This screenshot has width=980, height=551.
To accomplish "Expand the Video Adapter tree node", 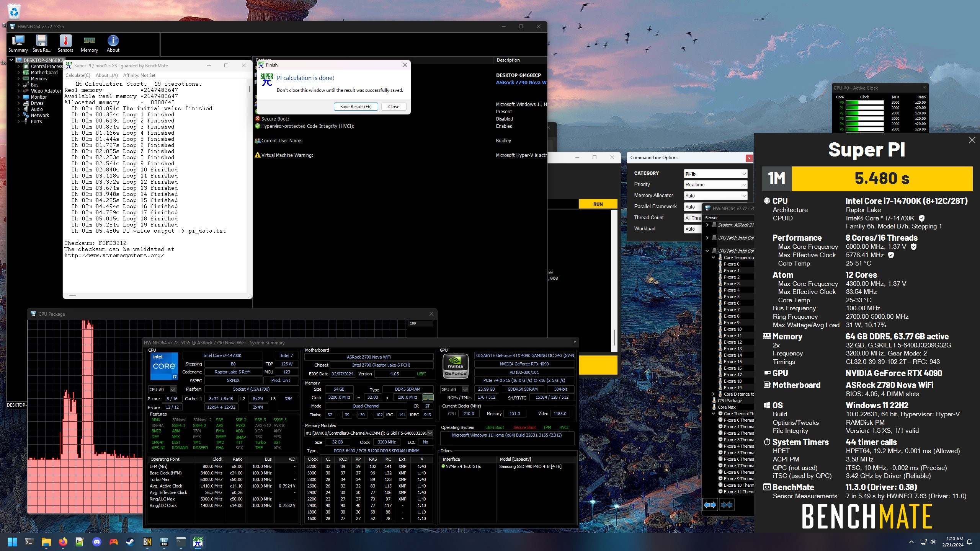I will (18, 91).
